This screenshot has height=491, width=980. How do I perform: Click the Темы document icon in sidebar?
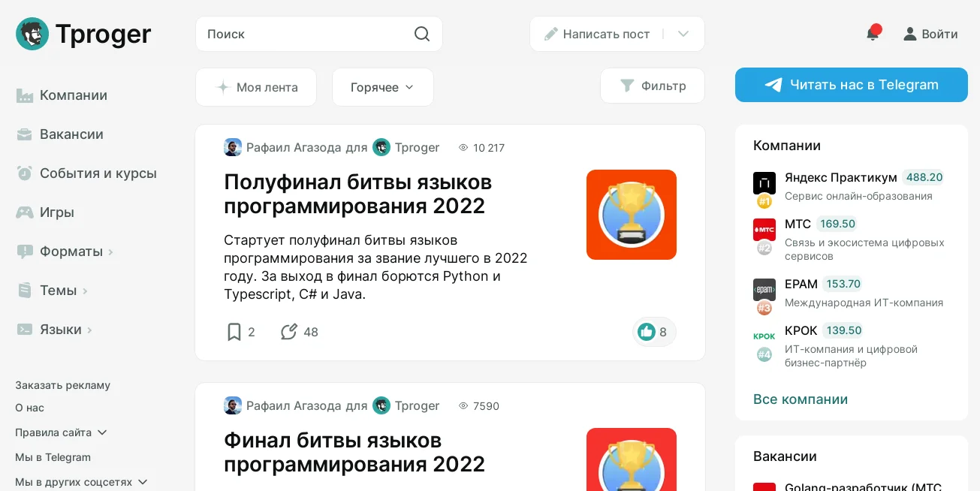(x=25, y=291)
